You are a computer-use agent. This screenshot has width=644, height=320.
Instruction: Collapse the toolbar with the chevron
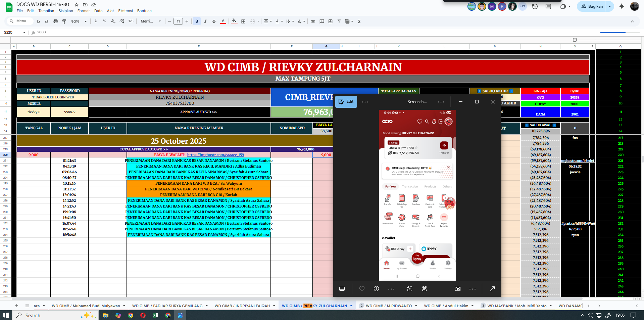tap(632, 21)
